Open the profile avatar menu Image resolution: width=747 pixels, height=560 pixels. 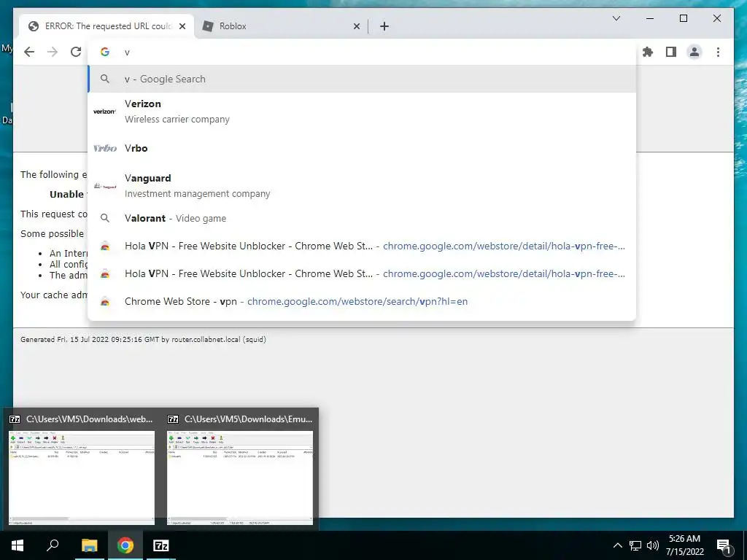click(694, 52)
